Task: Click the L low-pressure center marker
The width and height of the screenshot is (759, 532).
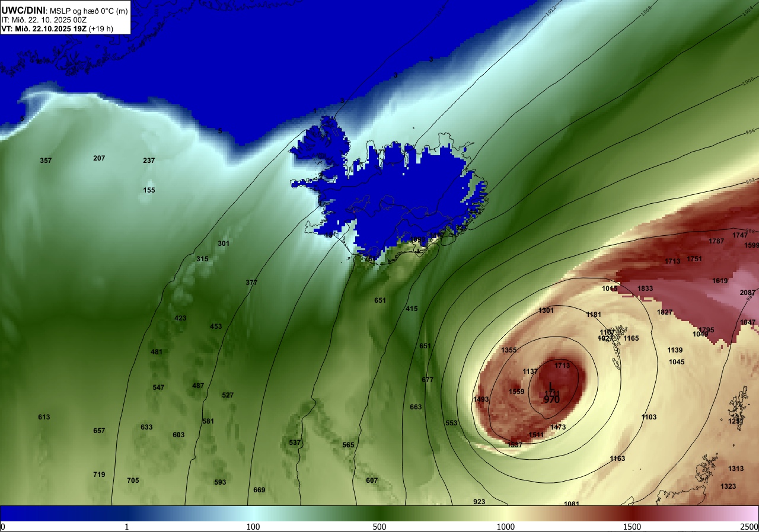Action: coord(551,386)
